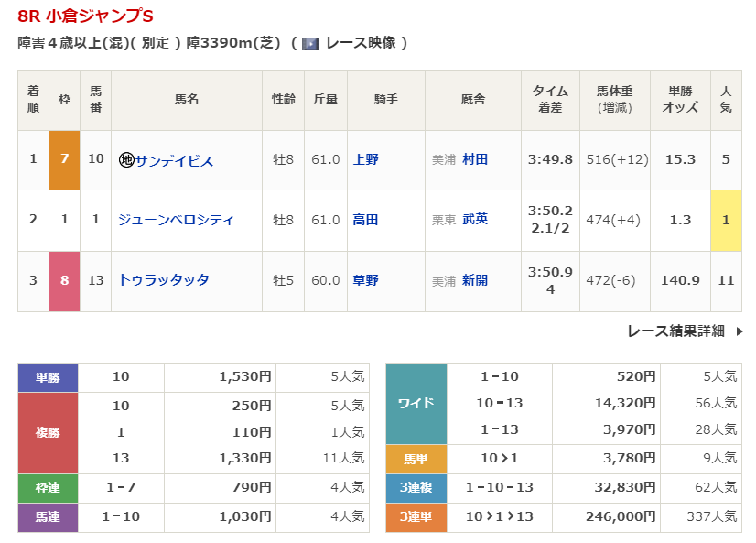Open horse page for サンデイビス

coord(174,160)
